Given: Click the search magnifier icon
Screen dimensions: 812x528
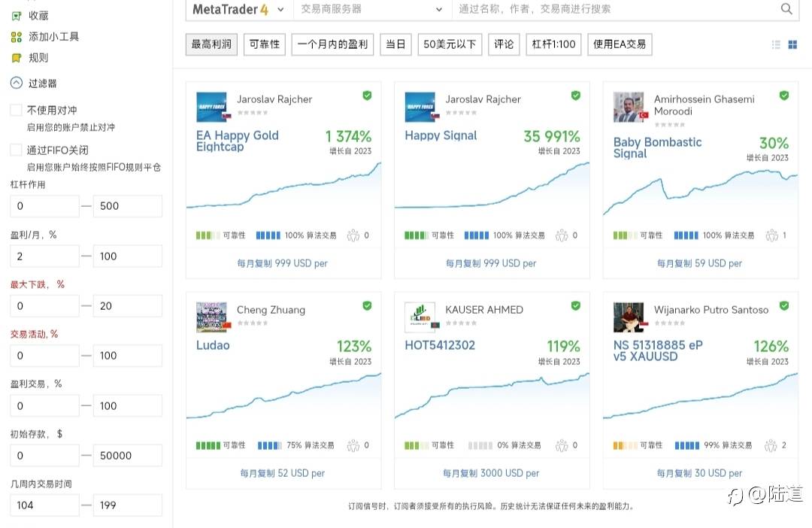Looking at the screenshot, I should [x=786, y=11].
